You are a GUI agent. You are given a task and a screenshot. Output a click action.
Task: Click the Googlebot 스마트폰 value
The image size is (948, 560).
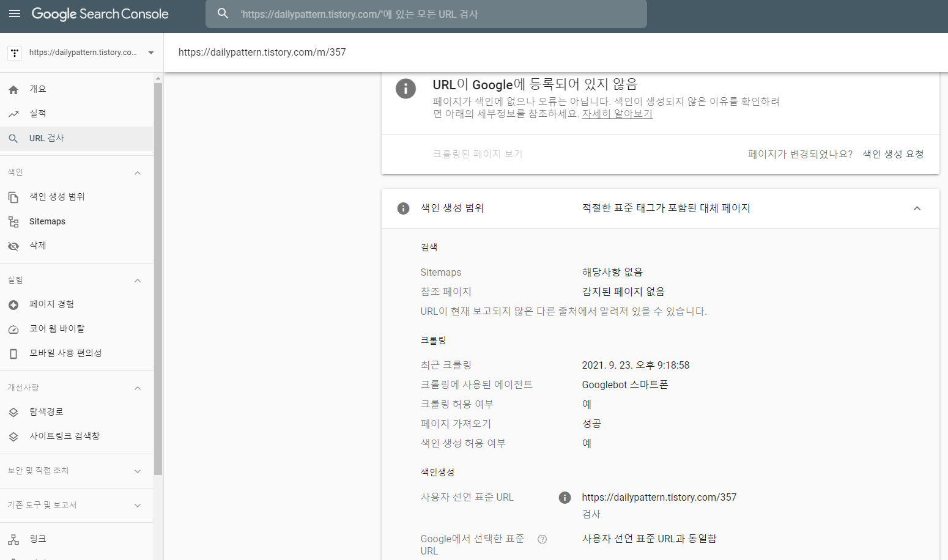(x=625, y=385)
